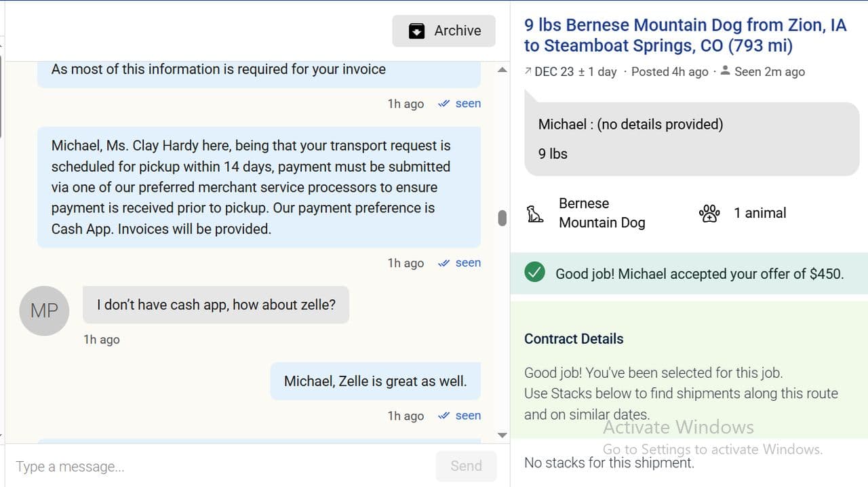Open the Bernese Mountain Dog shipment title link
The width and height of the screenshot is (868, 487).
(685, 35)
